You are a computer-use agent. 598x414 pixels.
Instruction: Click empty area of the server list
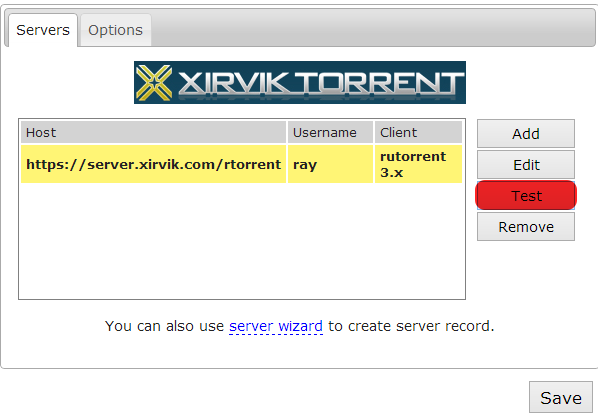pyautogui.click(x=242, y=241)
